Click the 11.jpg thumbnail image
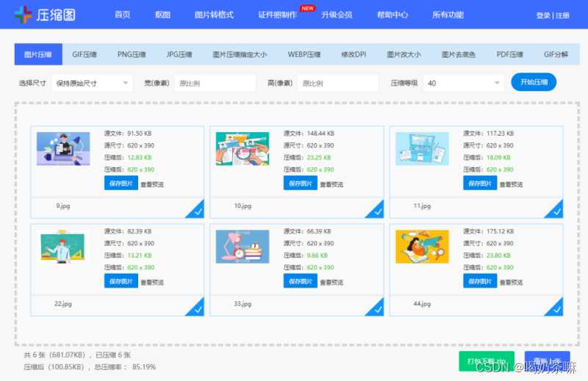This screenshot has height=381, width=588. pyautogui.click(x=422, y=149)
